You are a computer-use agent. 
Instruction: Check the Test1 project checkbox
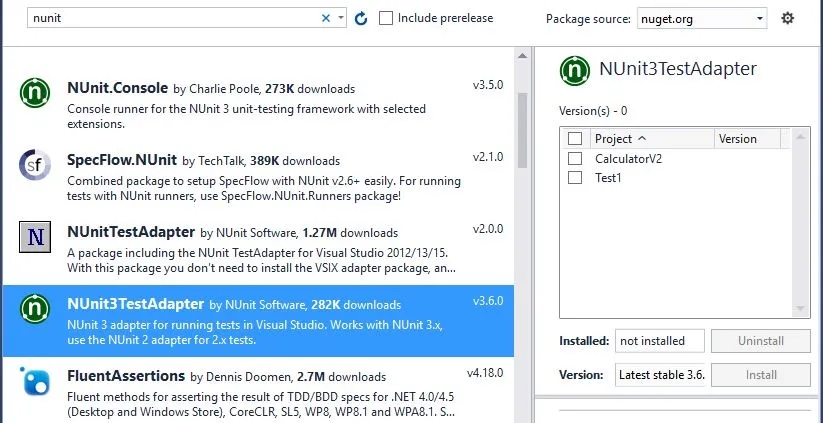pyautogui.click(x=575, y=177)
